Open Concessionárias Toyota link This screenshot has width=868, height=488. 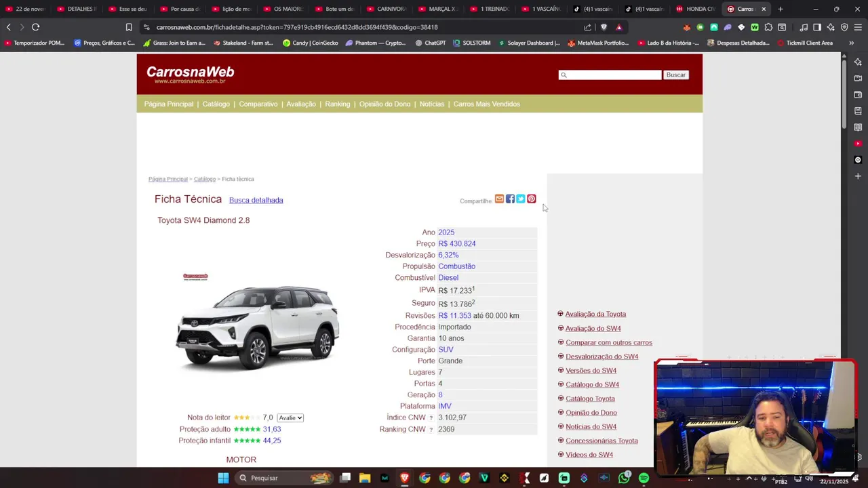click(602, 441)
